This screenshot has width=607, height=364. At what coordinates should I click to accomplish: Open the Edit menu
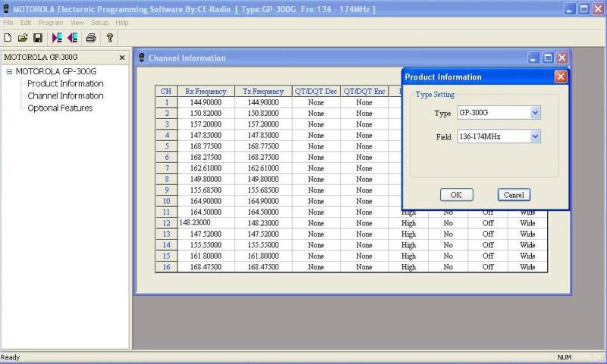coord(26,23)
